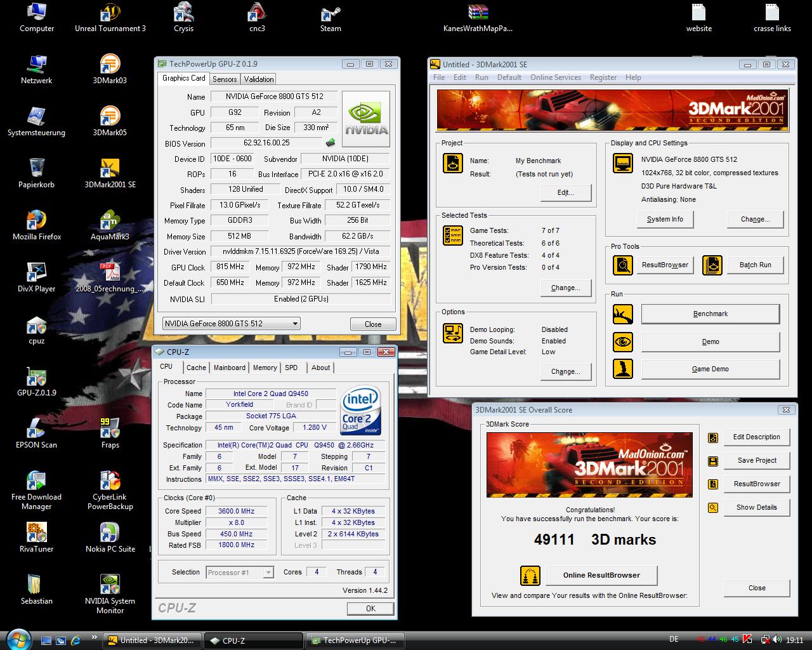This screenshot has width=812, height=650.
Task: Open the File menu in 3DMark2001
Action: 439,77
